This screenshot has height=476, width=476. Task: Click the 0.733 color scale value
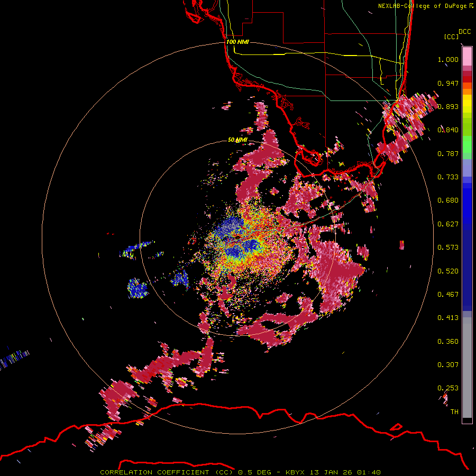tap(448, 177)
